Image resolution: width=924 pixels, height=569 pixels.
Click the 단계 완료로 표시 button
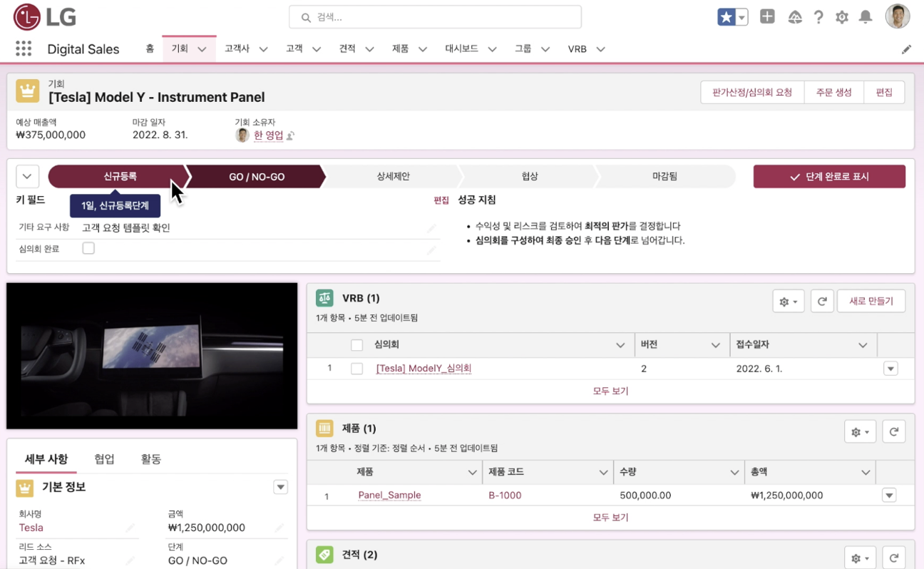tap(829, 176)
